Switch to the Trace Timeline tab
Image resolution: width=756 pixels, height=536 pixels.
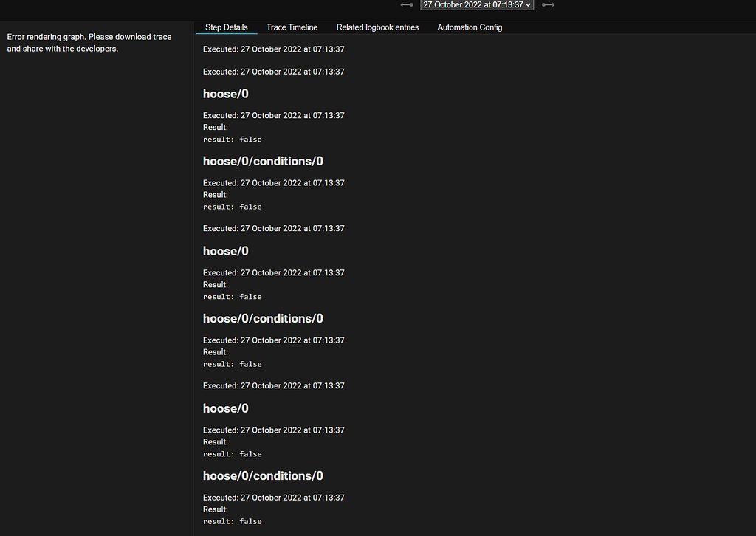pyautogui.click(x=291, y=27)
